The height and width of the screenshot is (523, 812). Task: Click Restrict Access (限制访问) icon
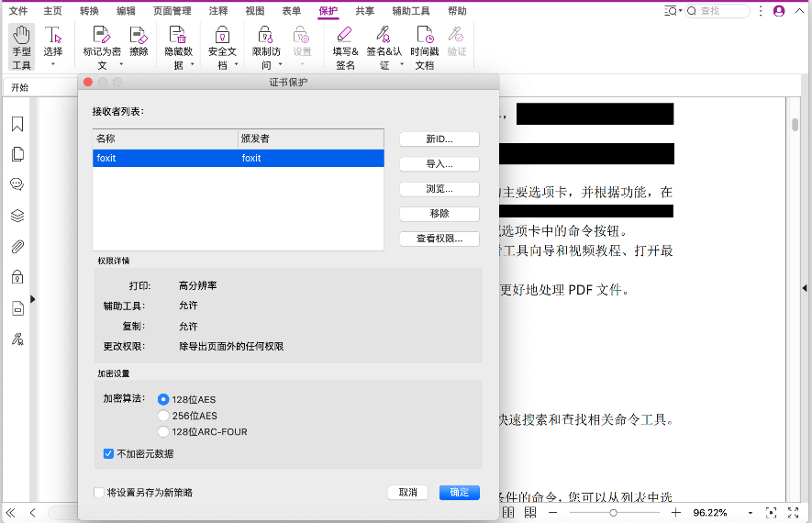tap(266, 35)
